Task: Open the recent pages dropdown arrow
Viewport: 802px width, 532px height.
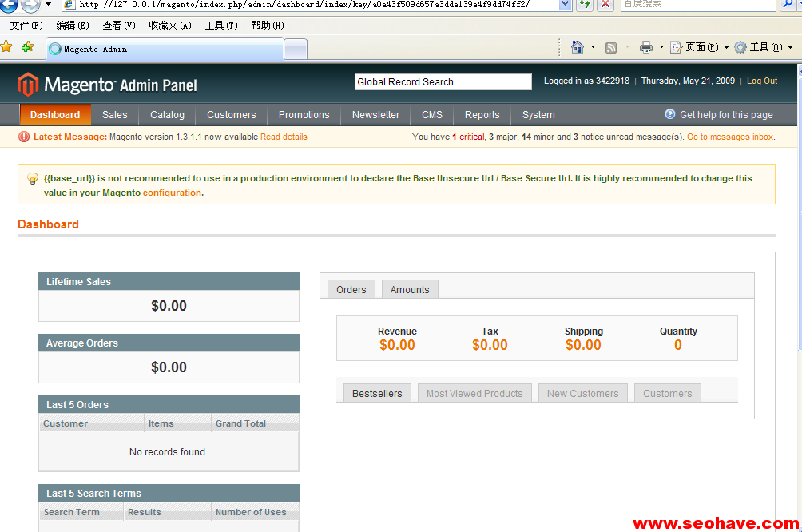Action: (x=49, y=4)
